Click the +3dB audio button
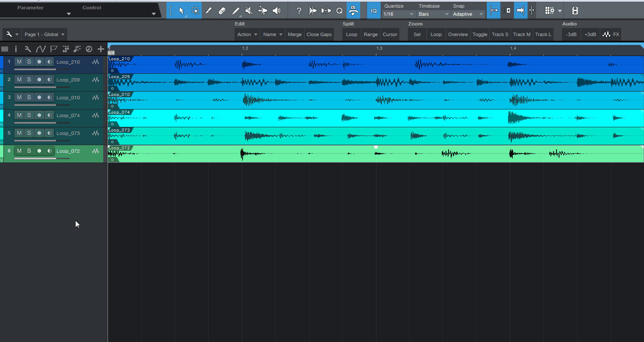Viewport: 644px width, 342px height. [590, 34]
